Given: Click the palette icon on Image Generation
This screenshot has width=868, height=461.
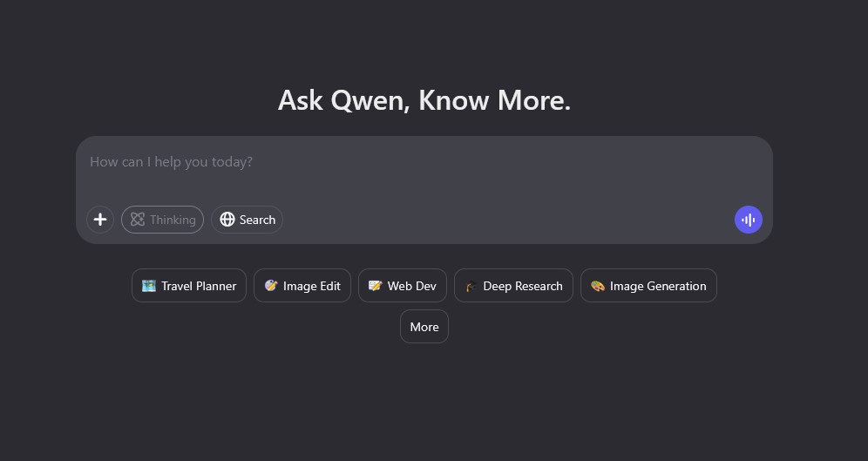Looking at the screenshot, I should coord(598,286).
